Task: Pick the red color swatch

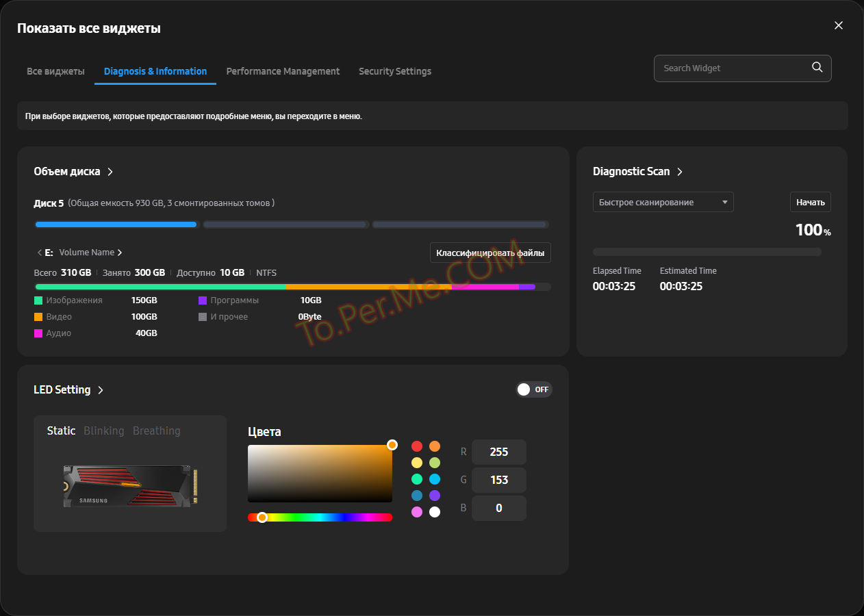Action: tap(416, 446)
